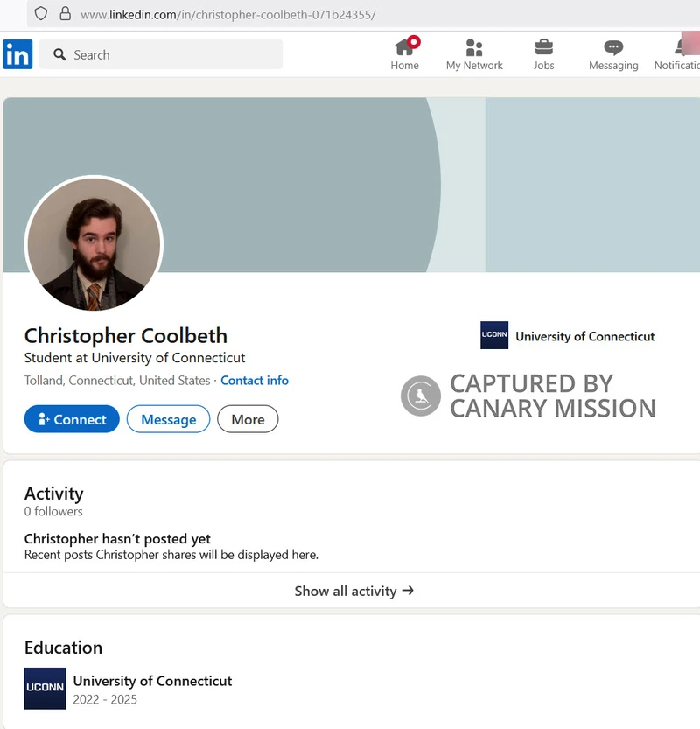The height and width of the screenshot is (729, 700).
Task: Open the Notifications tab
Action: (x=676, y=54)
